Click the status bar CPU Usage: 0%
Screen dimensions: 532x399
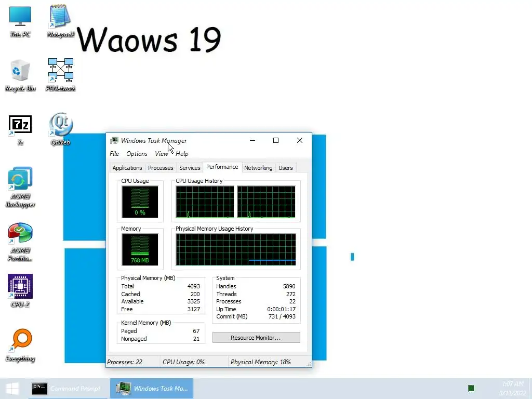point(183,362)
